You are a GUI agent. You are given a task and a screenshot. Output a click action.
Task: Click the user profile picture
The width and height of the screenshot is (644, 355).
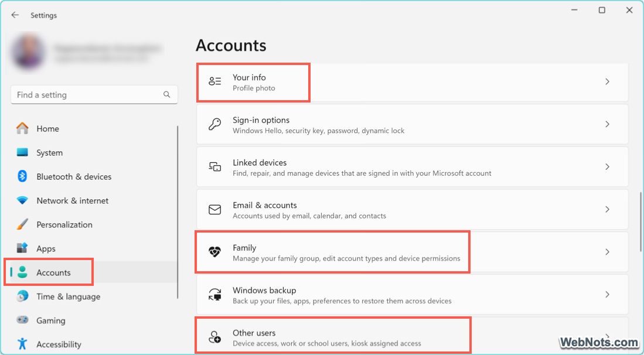(28, 52)
